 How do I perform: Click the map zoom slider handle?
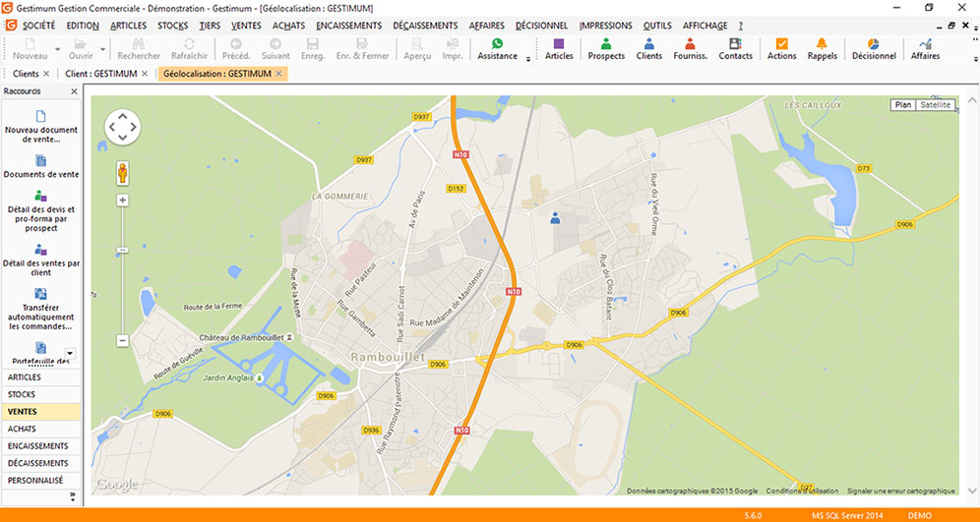[122, 250]
